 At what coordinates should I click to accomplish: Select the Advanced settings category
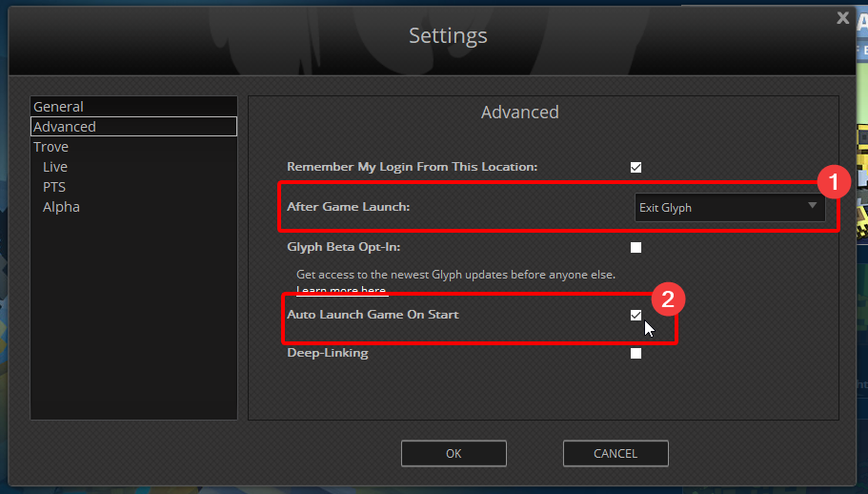coord(133,126)
